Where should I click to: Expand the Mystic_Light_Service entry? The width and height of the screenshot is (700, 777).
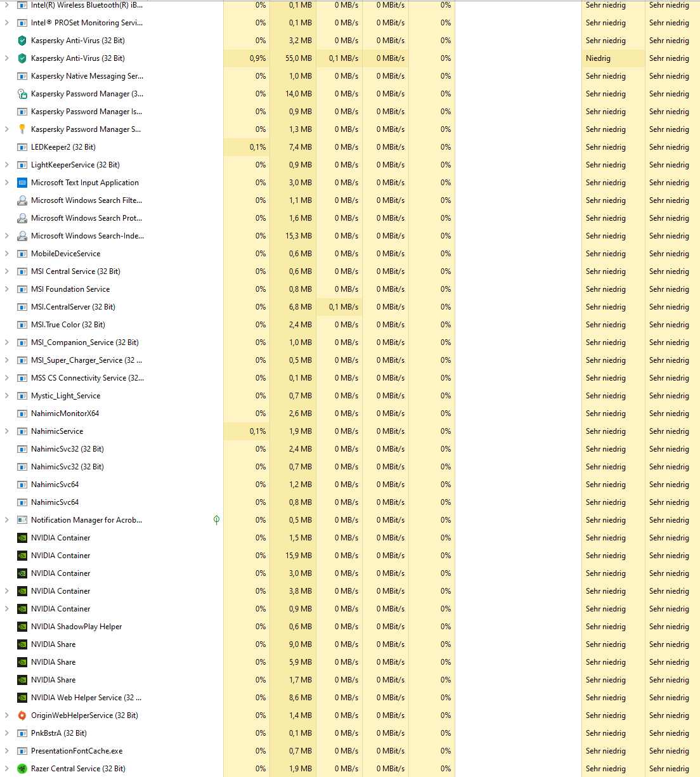click(x=6, y=396)
